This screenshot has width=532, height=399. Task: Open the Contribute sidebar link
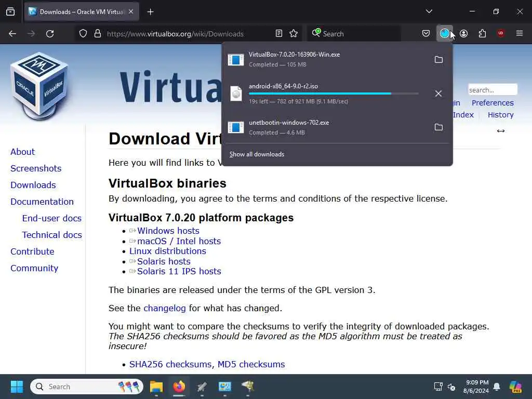[x=32, y=251]
